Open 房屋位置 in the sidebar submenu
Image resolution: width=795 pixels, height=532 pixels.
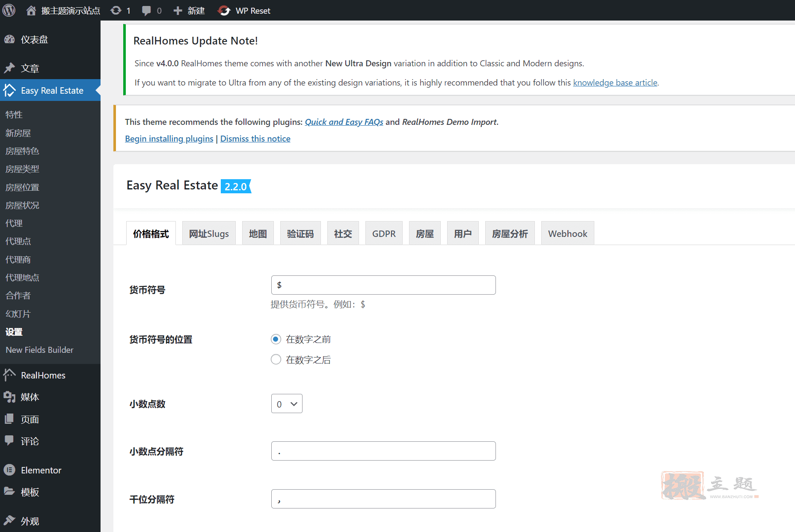coord(22,187)
